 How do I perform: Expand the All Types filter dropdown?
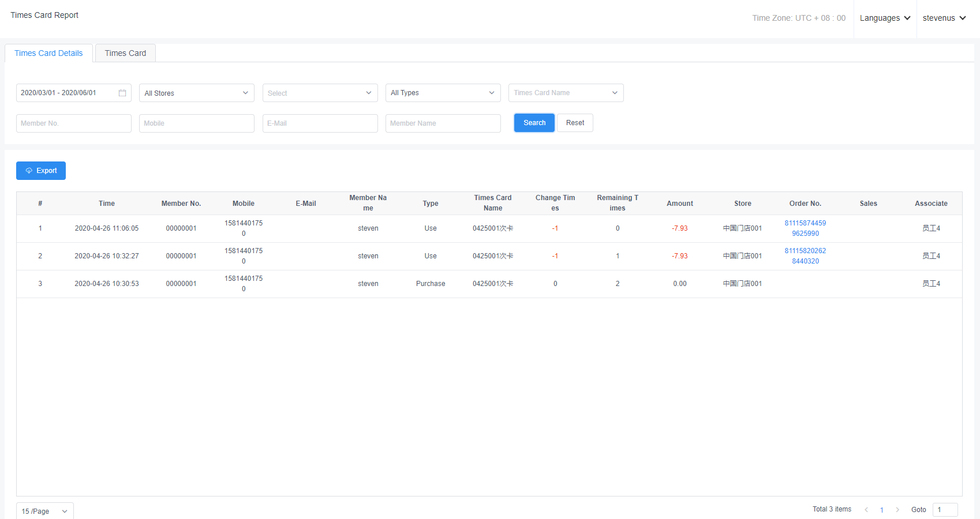(443, 93)
